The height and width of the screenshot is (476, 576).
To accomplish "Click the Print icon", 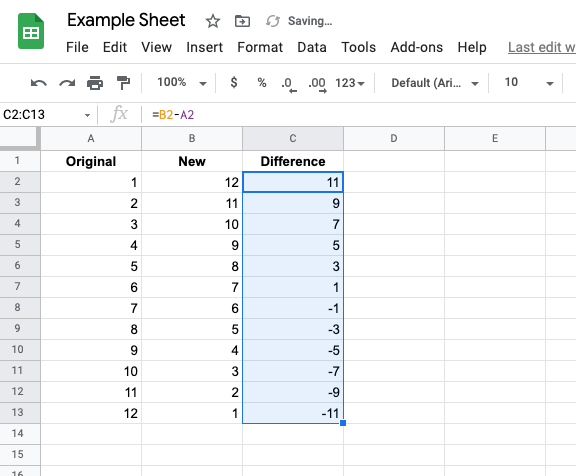I will tap(95, 83).
